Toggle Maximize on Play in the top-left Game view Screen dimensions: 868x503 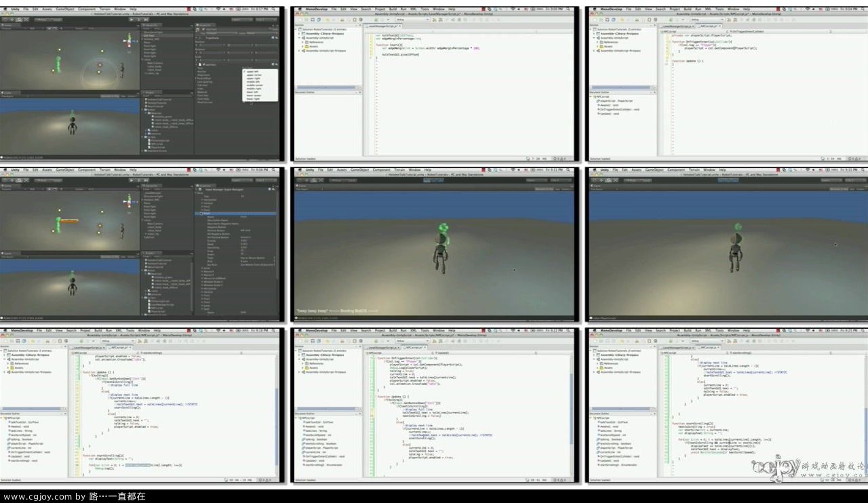(x=110, y=96)
